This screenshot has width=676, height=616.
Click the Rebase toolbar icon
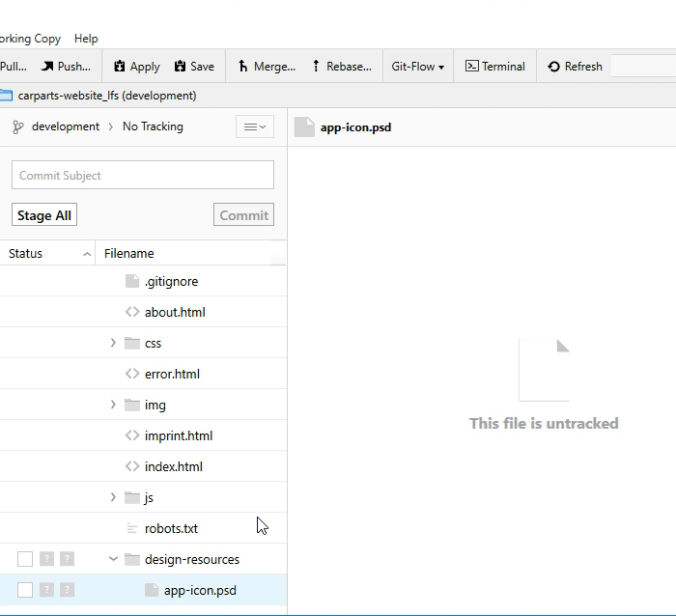click(x=316, y=67)
